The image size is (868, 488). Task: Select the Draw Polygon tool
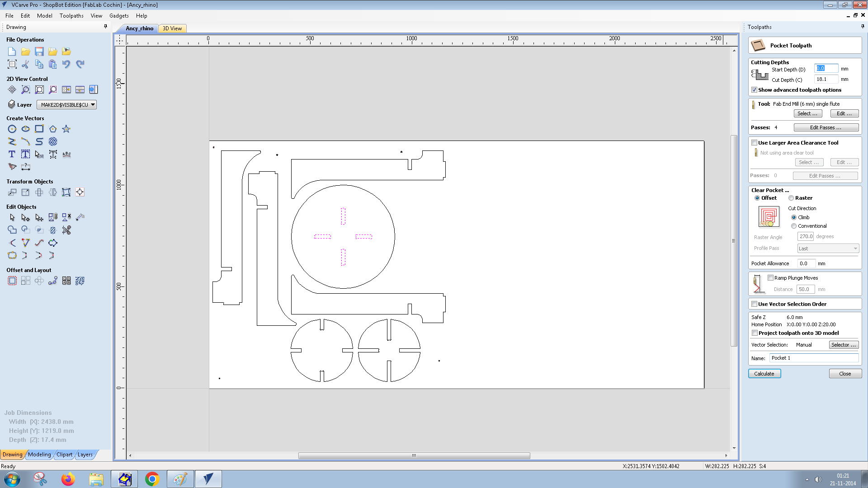pyautogui.click(x=53, y=129)
